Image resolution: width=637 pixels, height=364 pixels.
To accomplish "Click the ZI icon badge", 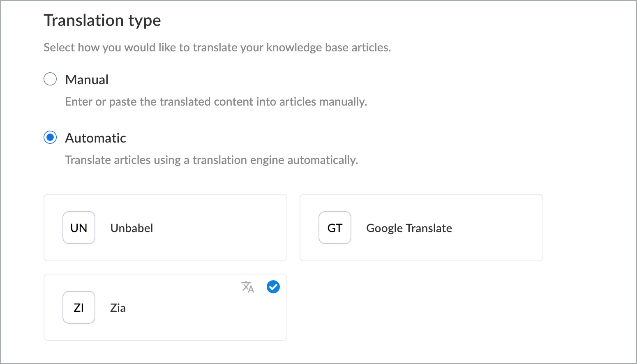I will 79,307.
